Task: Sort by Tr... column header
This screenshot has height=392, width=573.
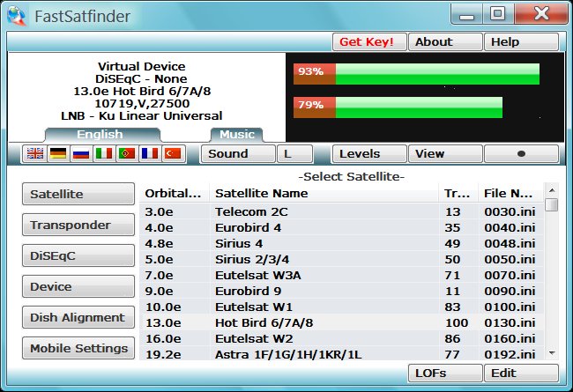Action: coord(458,193)
